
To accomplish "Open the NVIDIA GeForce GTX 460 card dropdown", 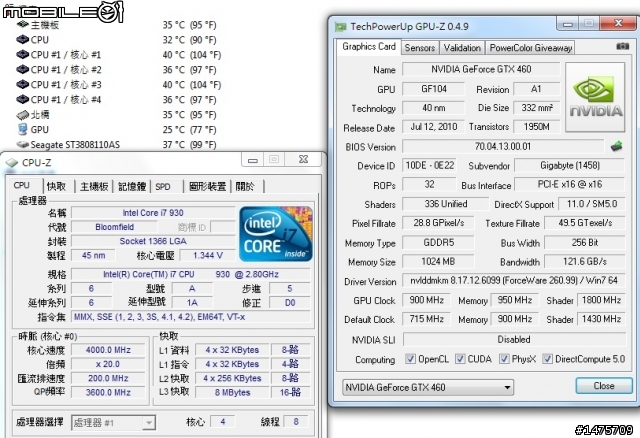I will [428, 387].
